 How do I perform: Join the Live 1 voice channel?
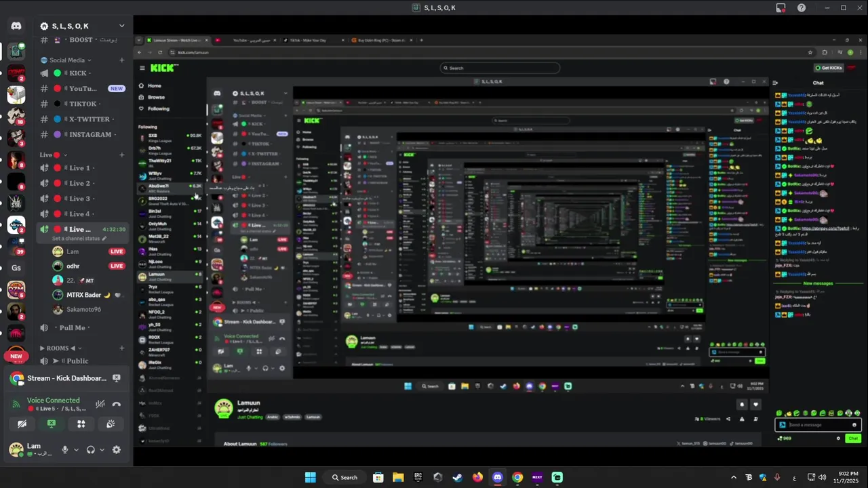click(x=83, y=168)
